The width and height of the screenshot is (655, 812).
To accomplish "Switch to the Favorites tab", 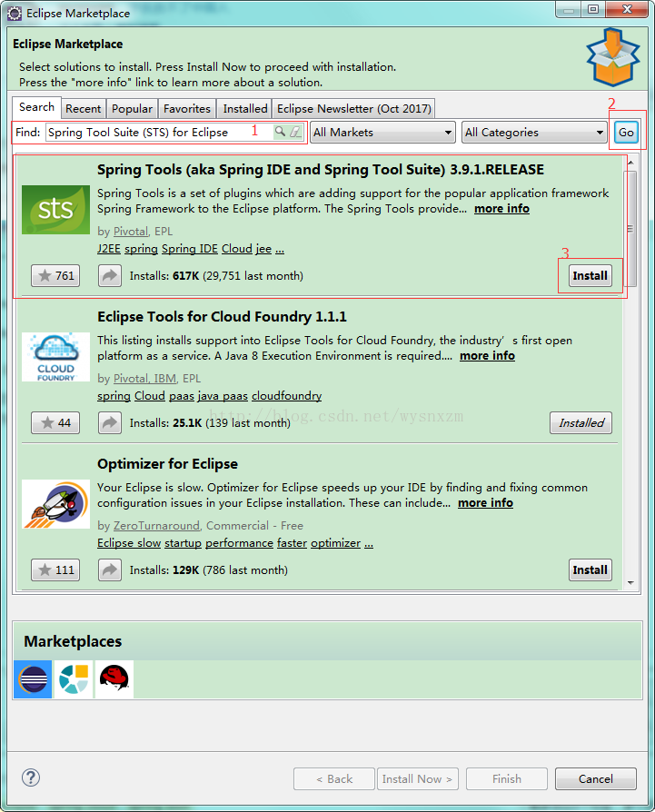I will 187,109.
